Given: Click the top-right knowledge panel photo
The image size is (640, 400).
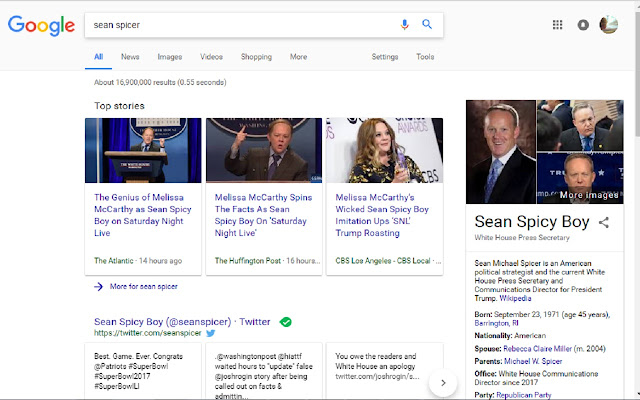Looking at the screenshot, I should coord(580,126).
